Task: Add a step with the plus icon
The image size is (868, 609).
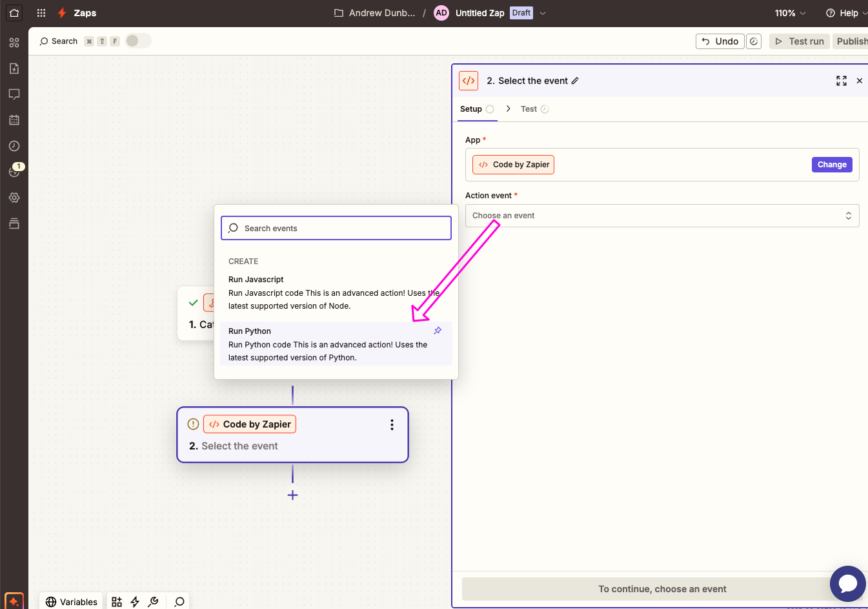Action: coord(292,495)
